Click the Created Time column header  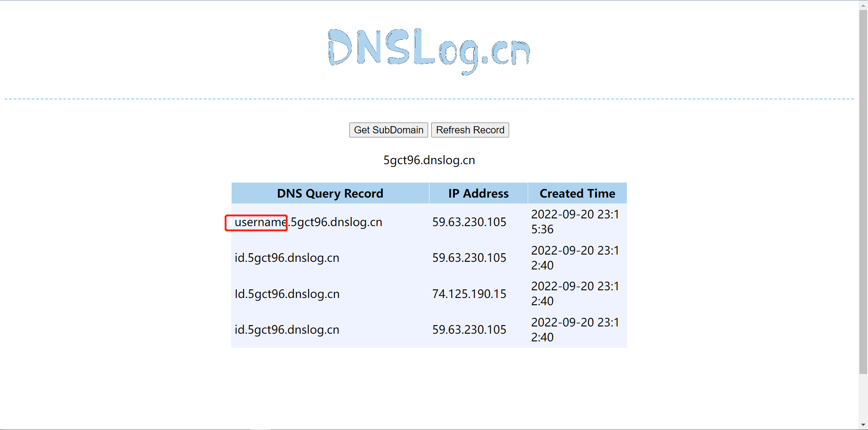tap(577, 194)
